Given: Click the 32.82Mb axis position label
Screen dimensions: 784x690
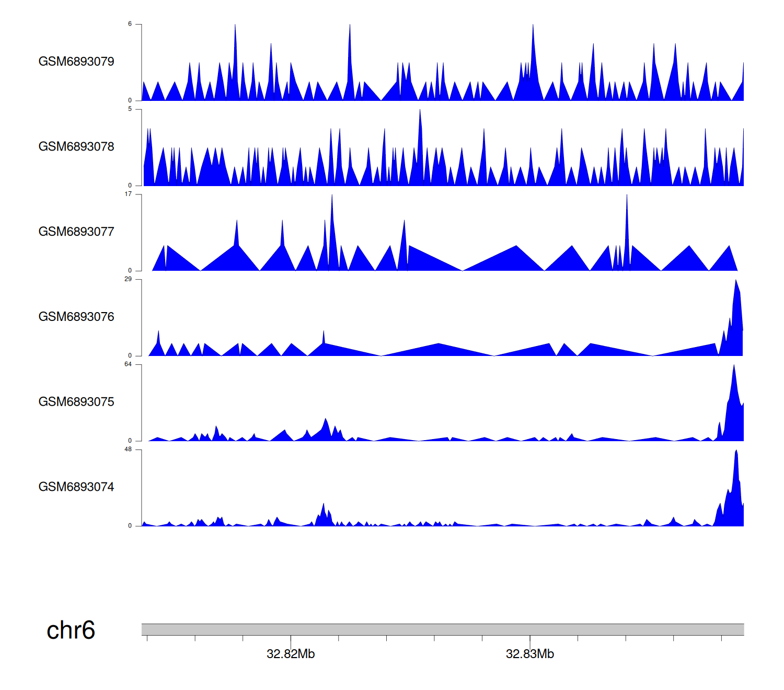Looking at the screenshot, I should [291, 654].
